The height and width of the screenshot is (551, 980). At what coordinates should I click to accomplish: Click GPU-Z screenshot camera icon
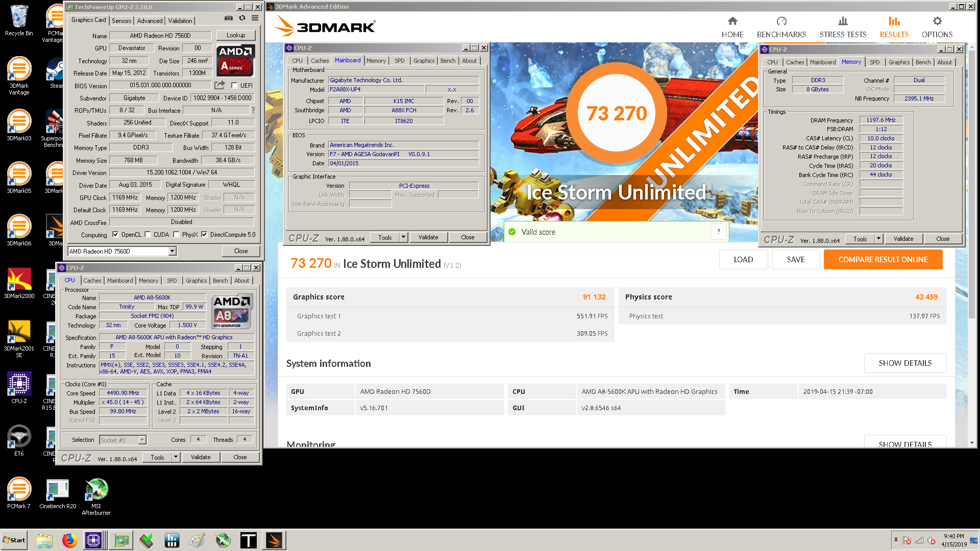pyautogui.click(x=228, y=18)
